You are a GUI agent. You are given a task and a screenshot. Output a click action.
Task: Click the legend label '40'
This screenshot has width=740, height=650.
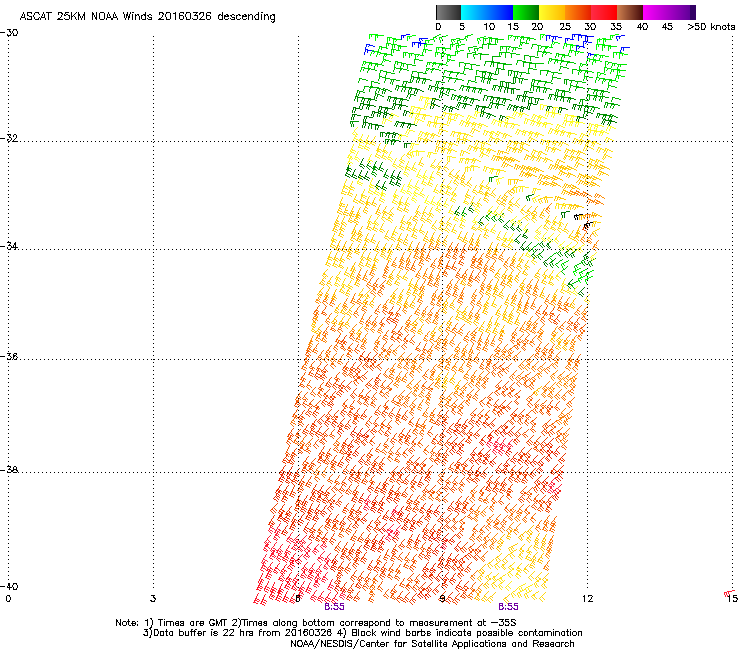[642, 27]
